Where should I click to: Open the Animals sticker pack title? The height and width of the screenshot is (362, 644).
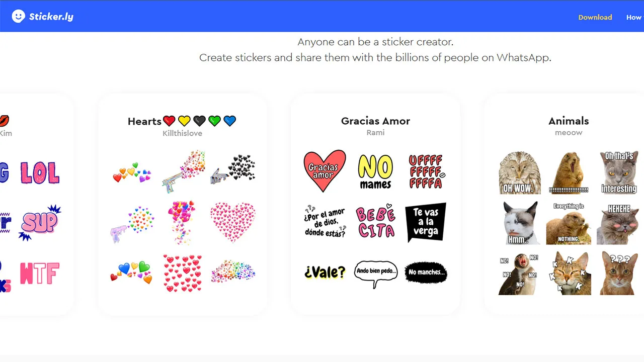(569, 121)
